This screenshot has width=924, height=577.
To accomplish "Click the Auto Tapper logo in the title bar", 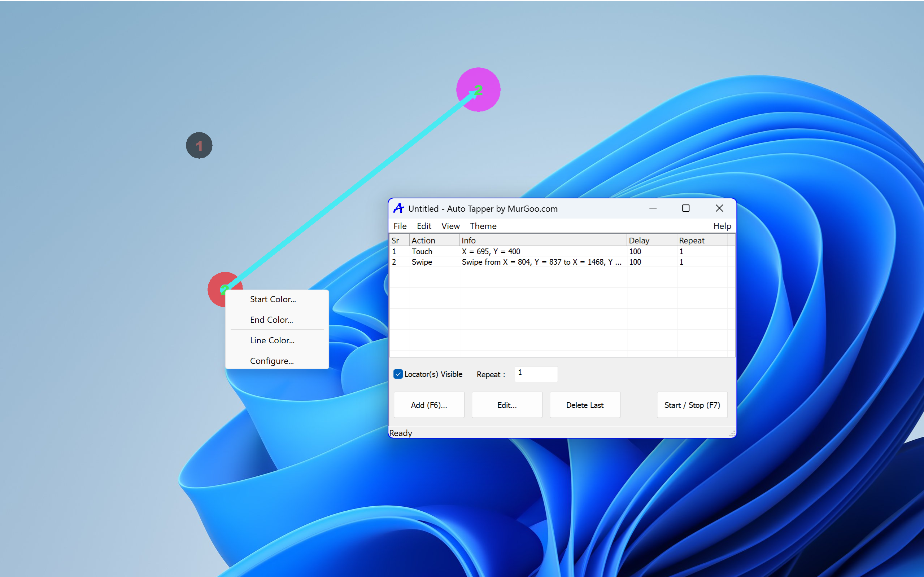I will point(398,208).
